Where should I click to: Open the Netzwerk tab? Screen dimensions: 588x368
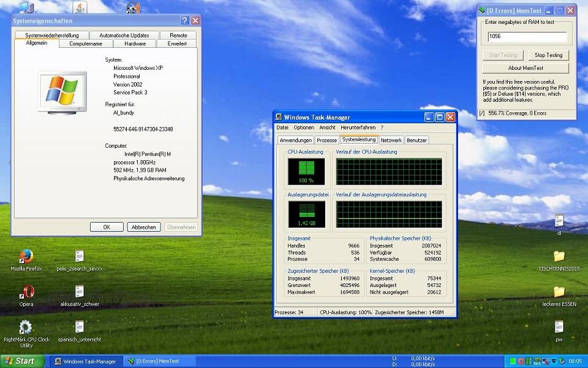click(391, 140)
